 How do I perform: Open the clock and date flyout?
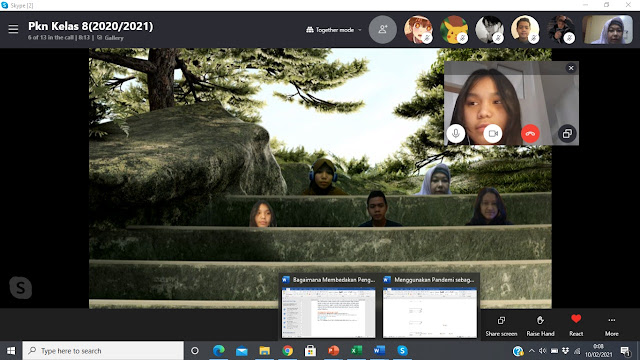tap(598, 351)
